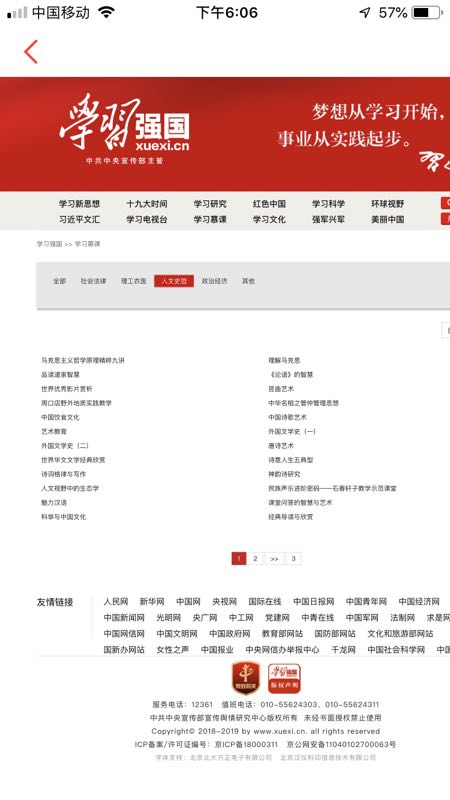Screen dimensions: 450x800
Task: Open the 中国日报网 friendly link
Action: [314, 602]
